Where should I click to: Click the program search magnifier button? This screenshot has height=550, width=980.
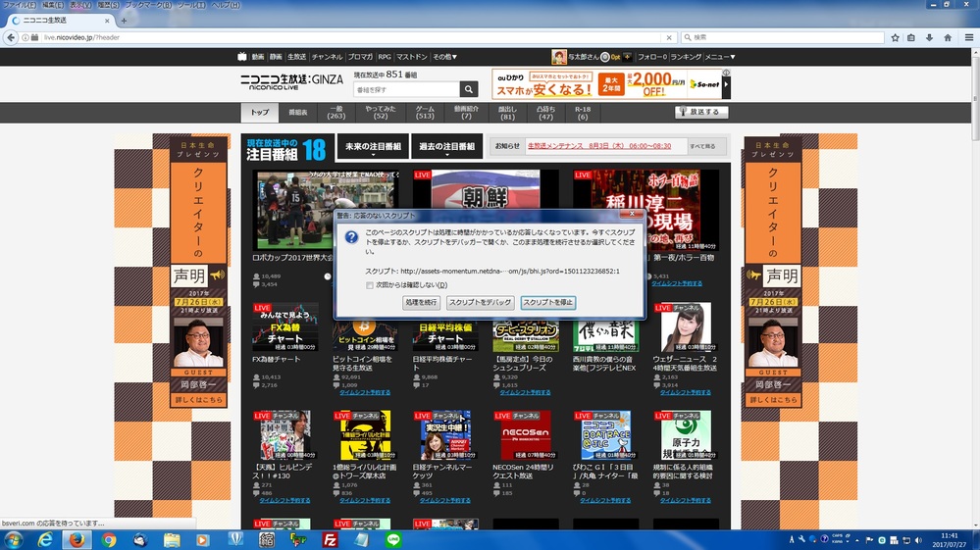click(x=468, y=89)
